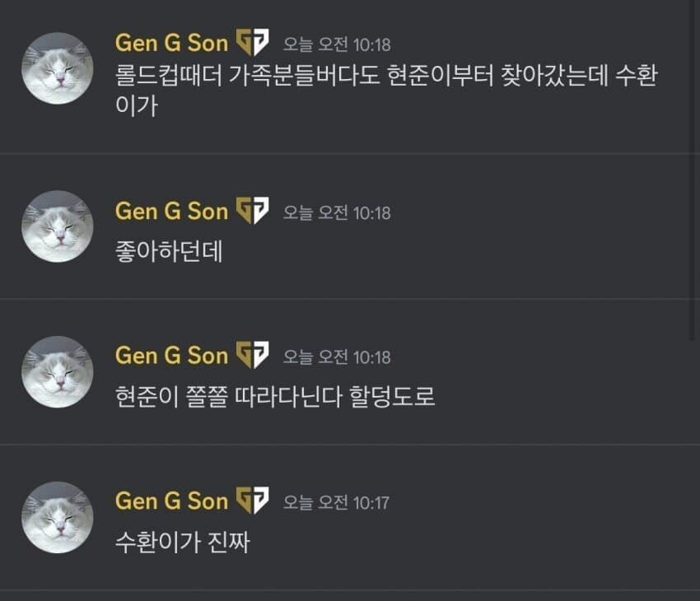Click the 10:18 timestamp above '좋아하던데'
The image size is (700, 601).
337,212
